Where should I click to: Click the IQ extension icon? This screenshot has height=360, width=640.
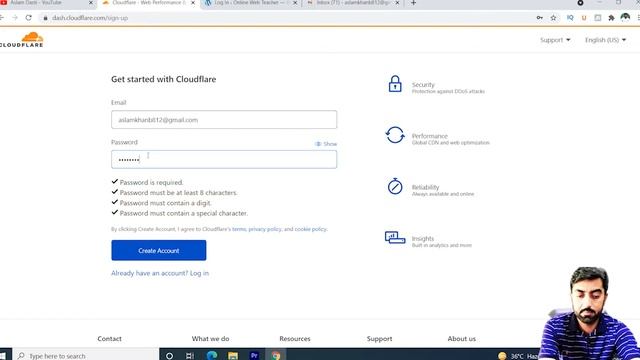(x=570, y=18)
